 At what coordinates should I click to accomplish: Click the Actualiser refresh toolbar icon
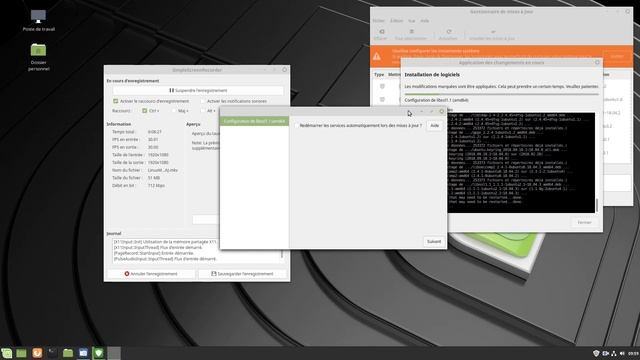(448, 34)
